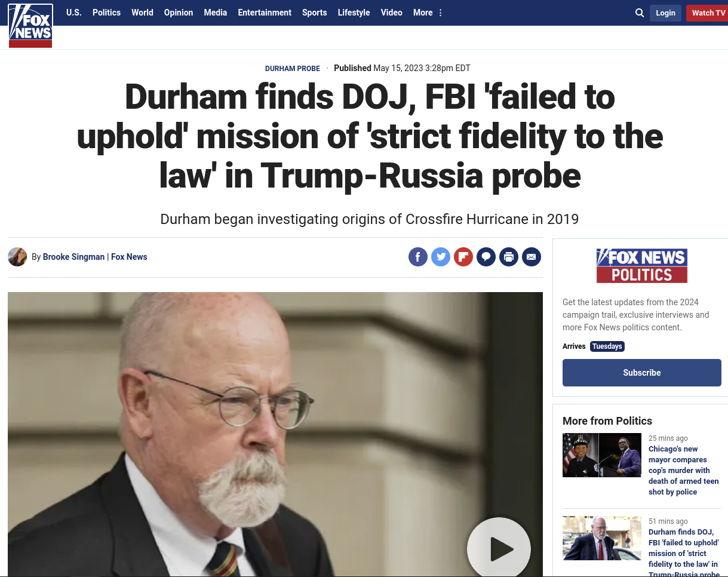
Task: Share article via Twitter icon
Action: pos(441,257)
